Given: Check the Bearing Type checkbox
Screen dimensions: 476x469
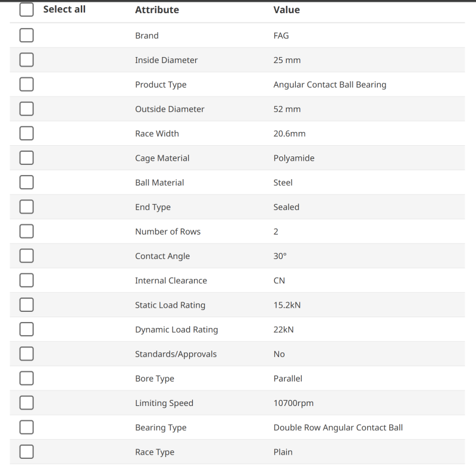Looking at the screenshot, I should pos(26,427).
